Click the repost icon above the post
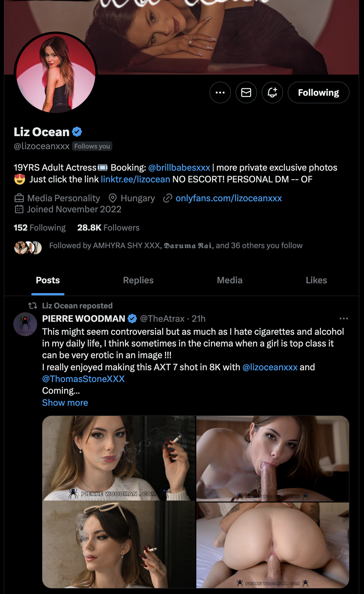 pyautogui.click(x=33, y=305)
